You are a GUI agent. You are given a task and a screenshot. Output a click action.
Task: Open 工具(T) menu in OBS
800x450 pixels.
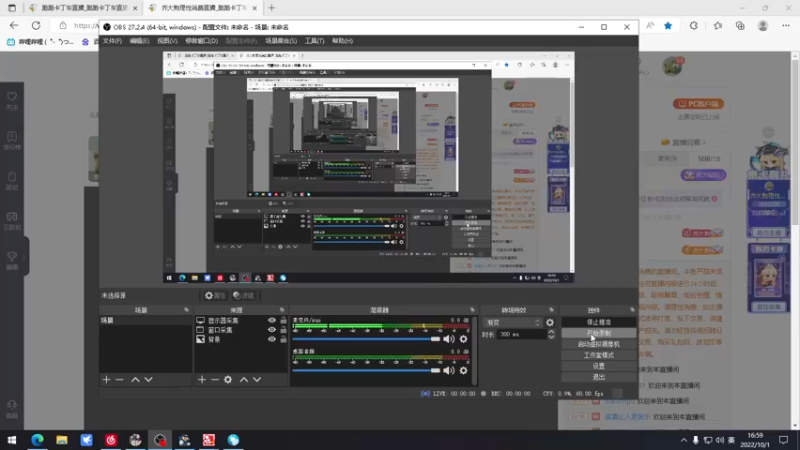point(314,41)
